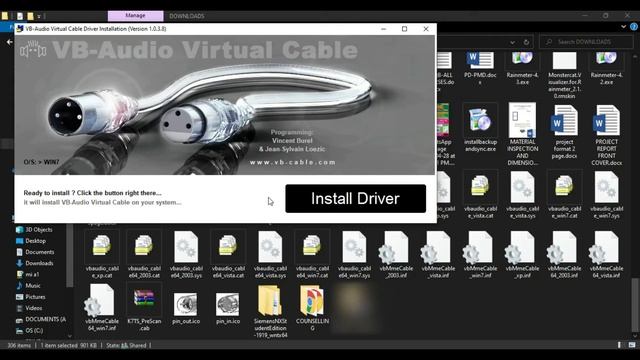Select project format 2 page.docx
640x360 pixels.
pos(564,131)
